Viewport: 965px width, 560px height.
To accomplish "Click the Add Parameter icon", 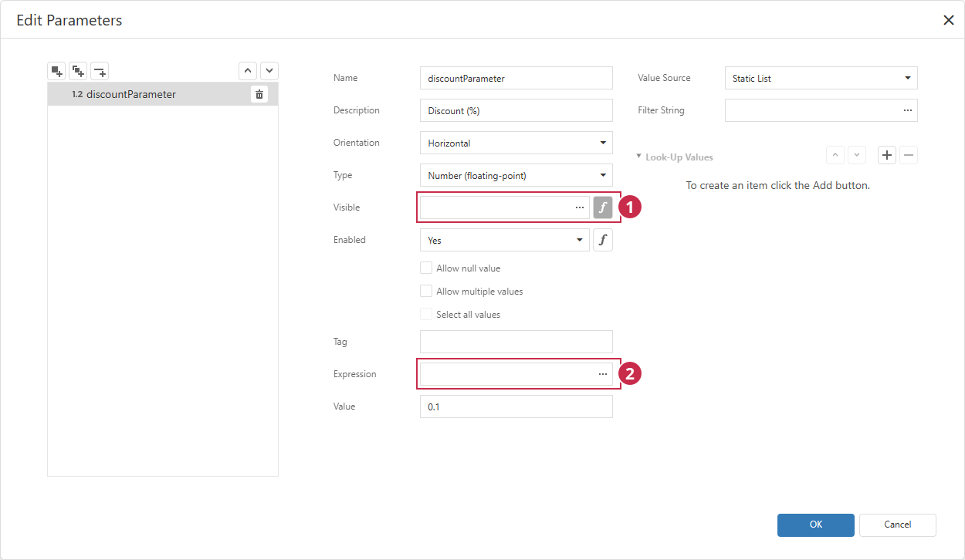I will [56, 71].
